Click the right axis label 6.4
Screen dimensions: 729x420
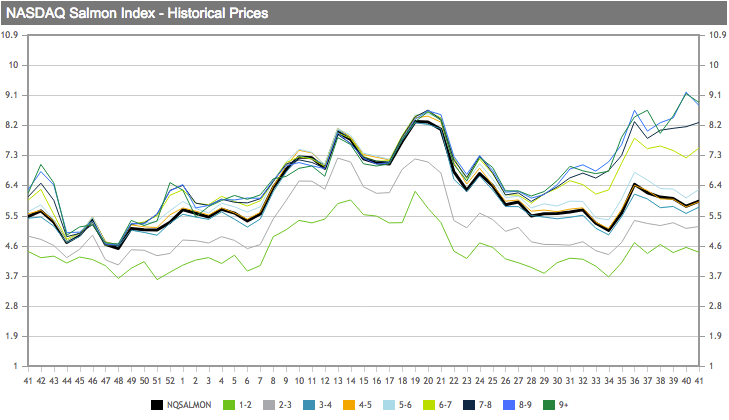coord(715,185)
